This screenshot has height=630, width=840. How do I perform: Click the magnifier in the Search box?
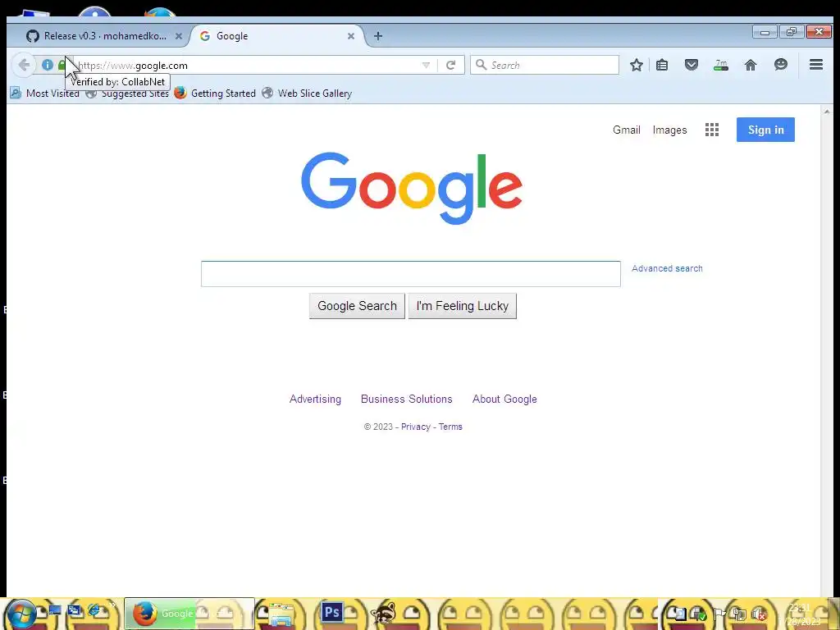[481, 65]
